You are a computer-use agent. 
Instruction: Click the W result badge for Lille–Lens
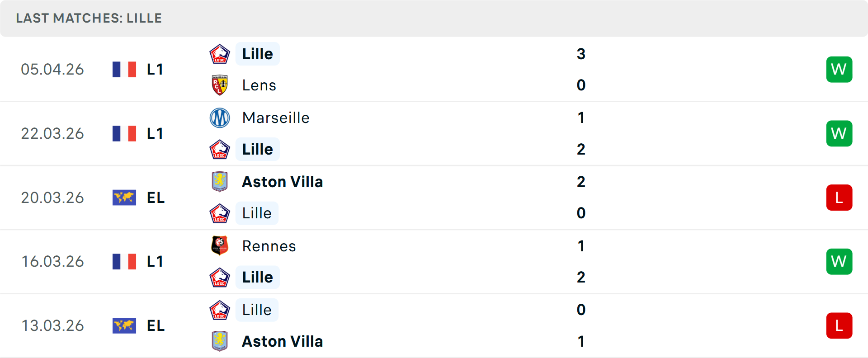[839, 70]
